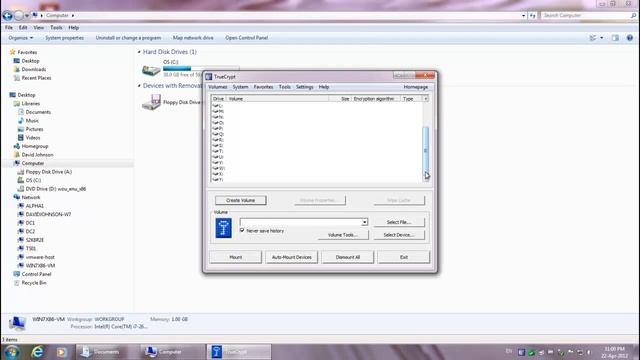Open the TrueCrypt Settings menu

[x=304, y=87]
